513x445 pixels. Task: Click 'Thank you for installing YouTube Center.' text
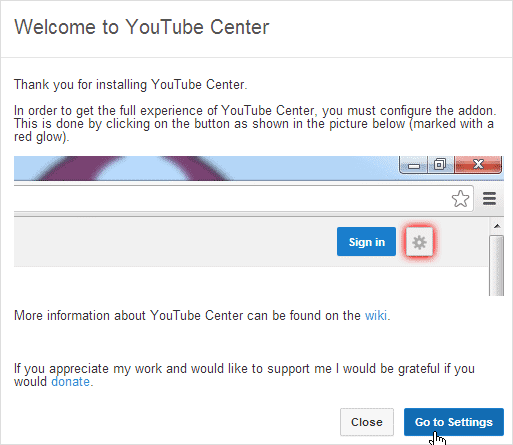pos(131,85)
